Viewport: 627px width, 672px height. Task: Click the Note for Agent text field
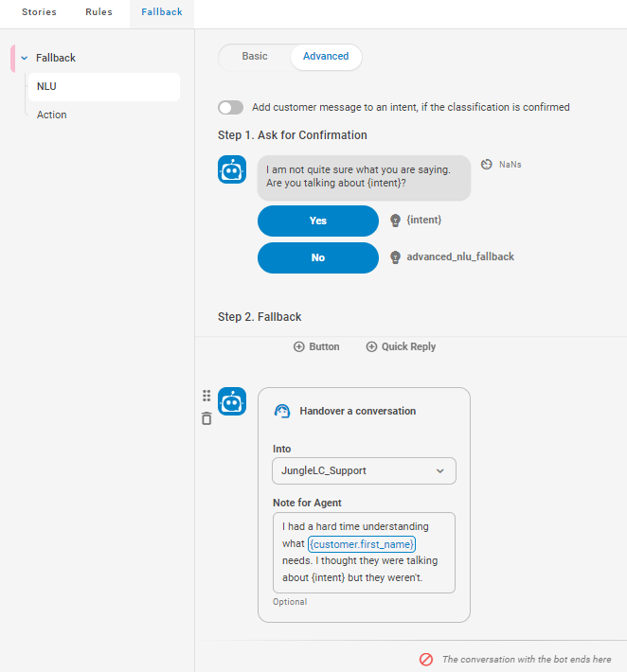tap(364, 553)
